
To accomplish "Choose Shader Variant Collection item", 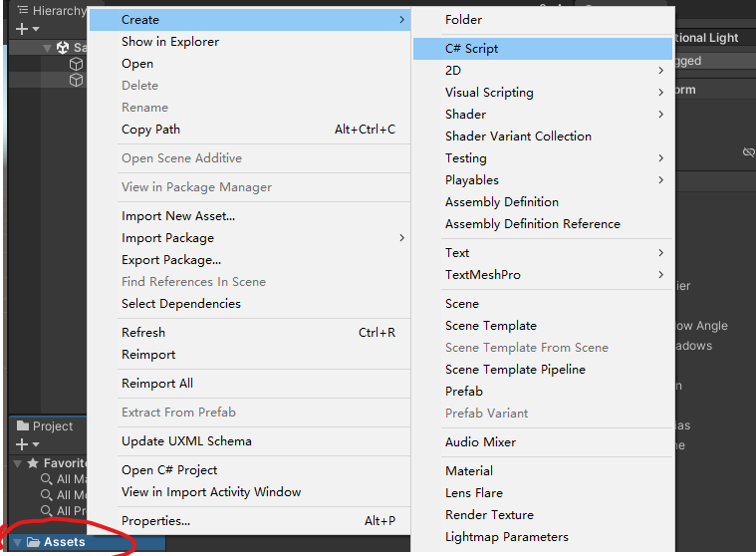I will click(543, 137).
